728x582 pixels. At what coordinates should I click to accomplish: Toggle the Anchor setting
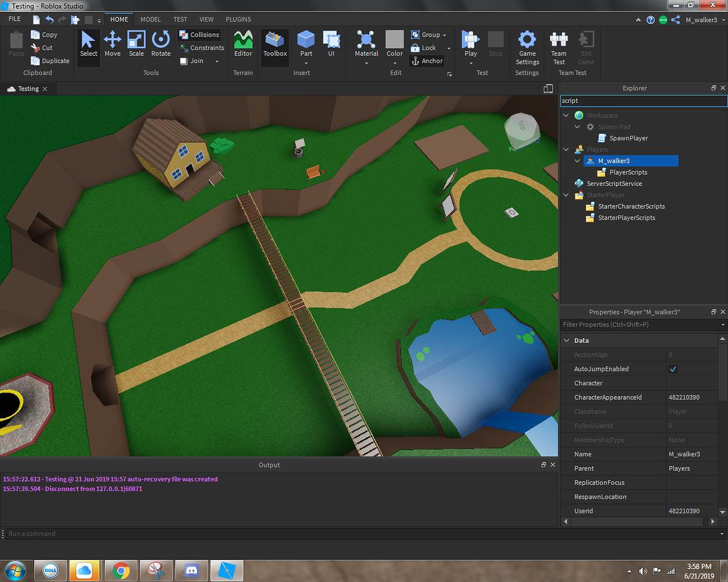426,61
